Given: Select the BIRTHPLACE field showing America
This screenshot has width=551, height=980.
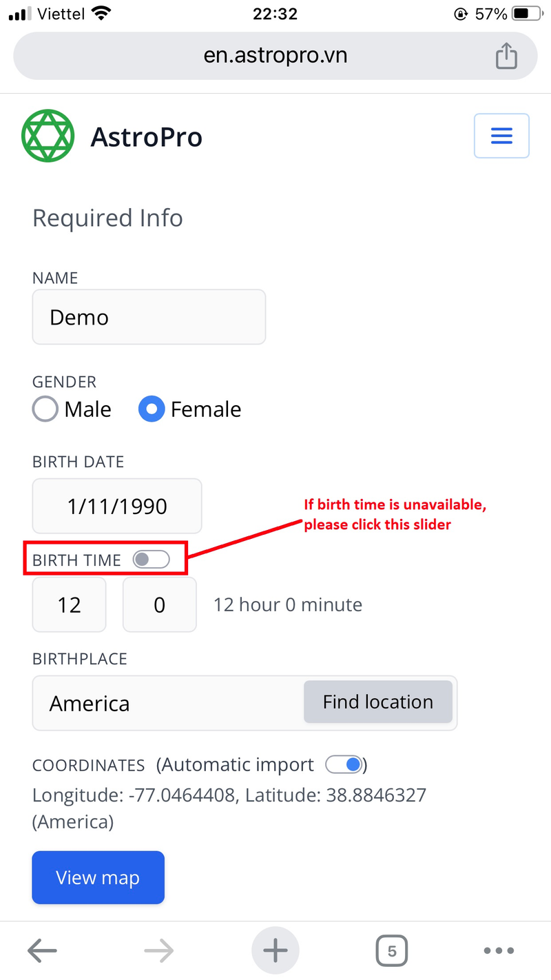Looking at the screenshot, I should pyautogui.click(x=165, y=703).
